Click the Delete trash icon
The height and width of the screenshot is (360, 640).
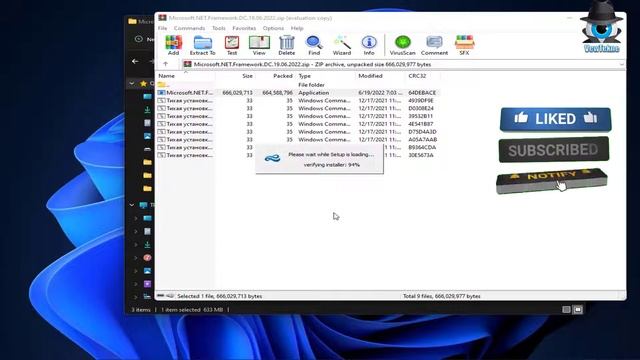[287, 45]
